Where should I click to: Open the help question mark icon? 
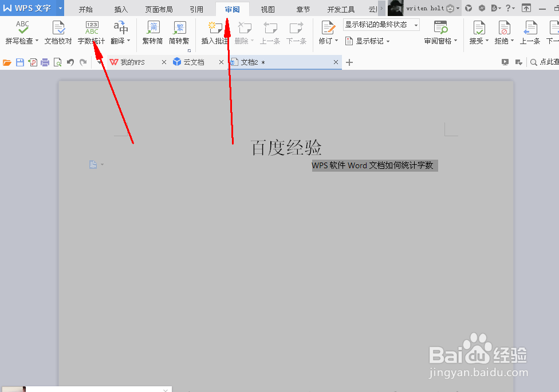(x=508, y=8)
